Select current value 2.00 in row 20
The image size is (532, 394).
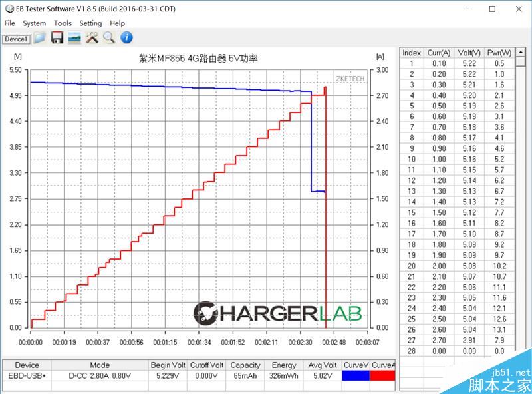click(x=439, y=266)
